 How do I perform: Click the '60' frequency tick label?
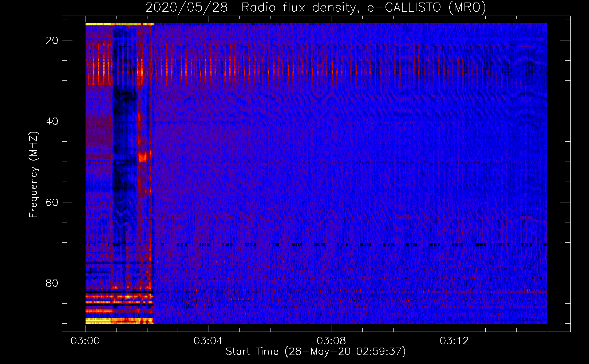tap(52, 202)
